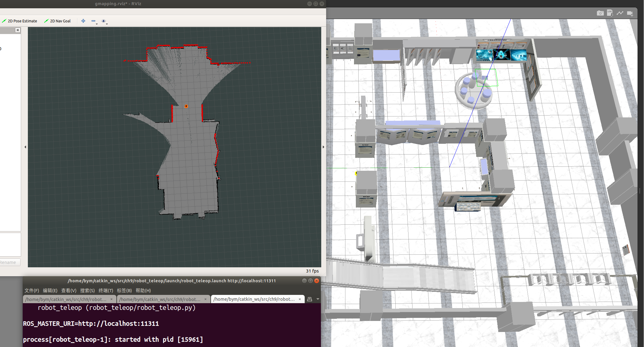Click the blue plus add-tool icon
The width and height of the screenshot is (644, 347).
pos(83,21)
